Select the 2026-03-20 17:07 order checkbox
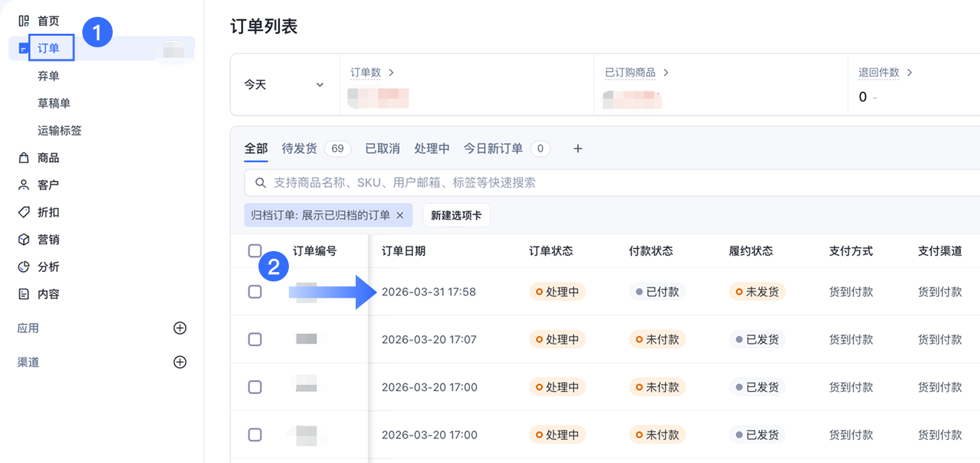 point(254,339)
